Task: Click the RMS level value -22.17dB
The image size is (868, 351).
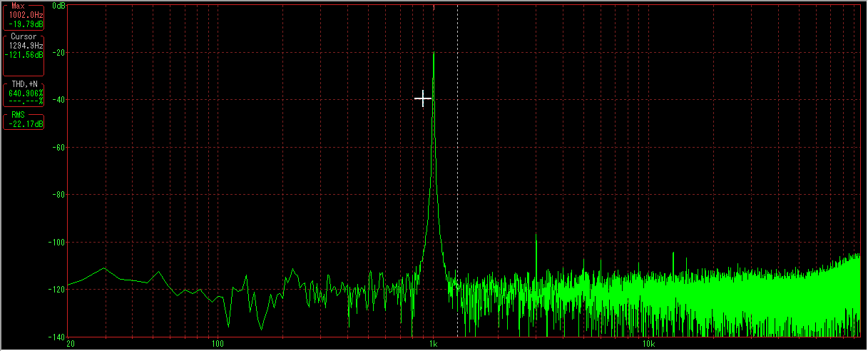Action: (26, 124)
